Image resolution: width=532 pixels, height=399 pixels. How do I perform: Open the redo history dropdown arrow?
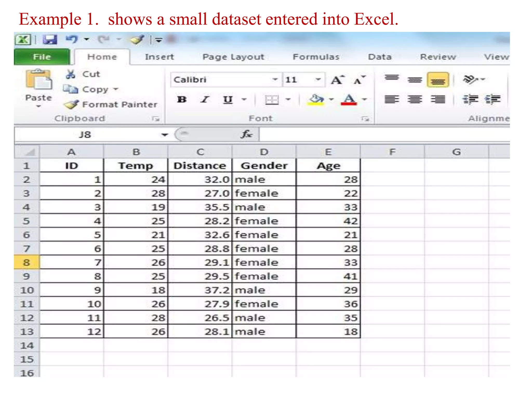(119, 39)
